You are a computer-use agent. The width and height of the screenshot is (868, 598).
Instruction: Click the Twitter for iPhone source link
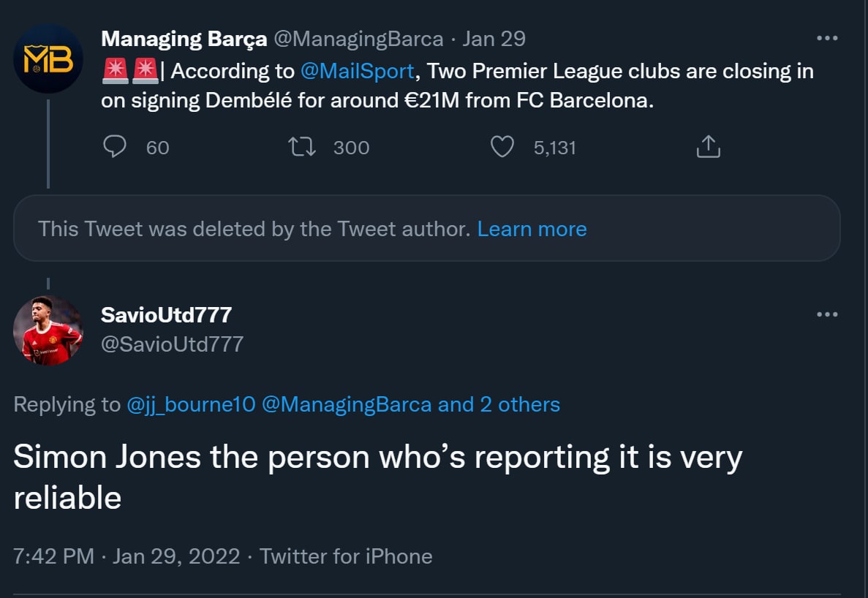(346, 556)
